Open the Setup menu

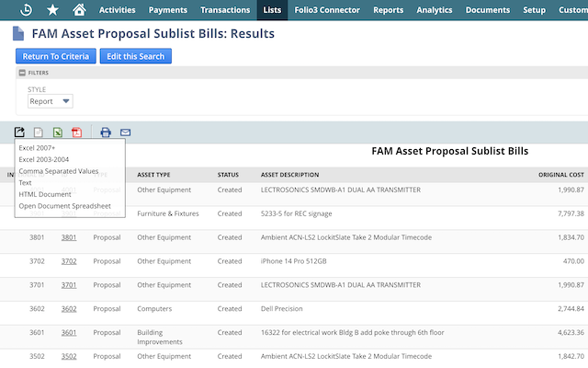(534, 10)
